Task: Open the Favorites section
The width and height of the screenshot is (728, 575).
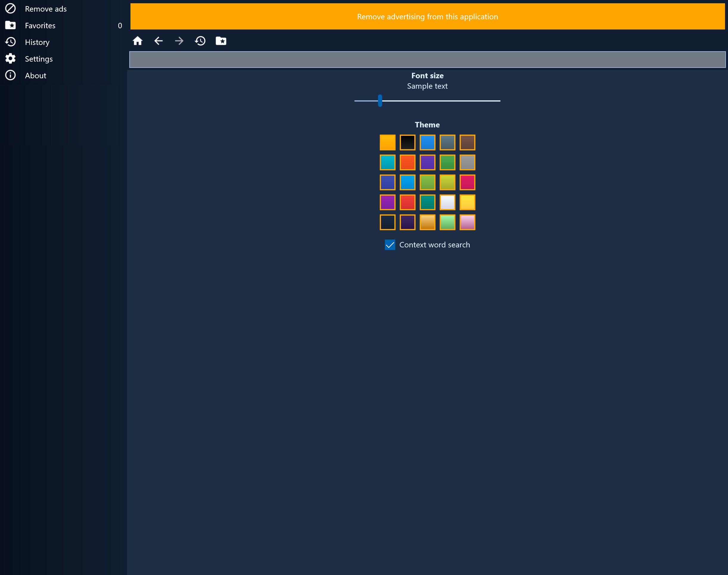Action: [40, 25]
